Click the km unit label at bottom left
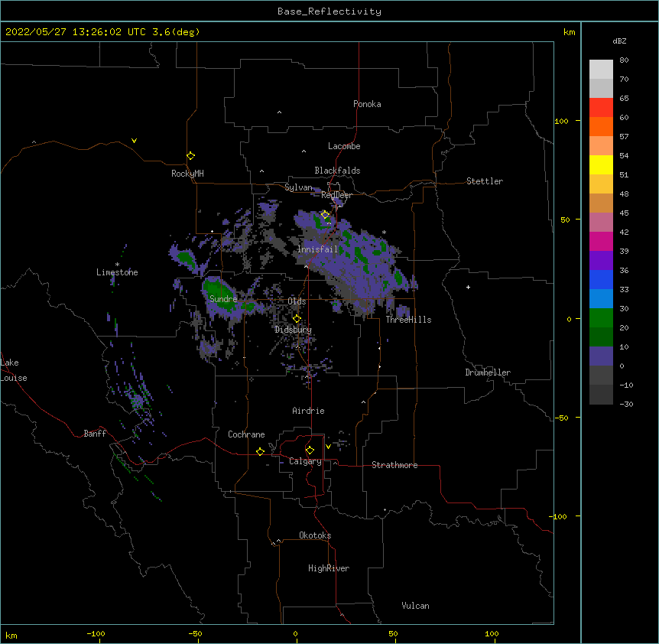Viewport: 659px width, 644px height. coord(11,636)
